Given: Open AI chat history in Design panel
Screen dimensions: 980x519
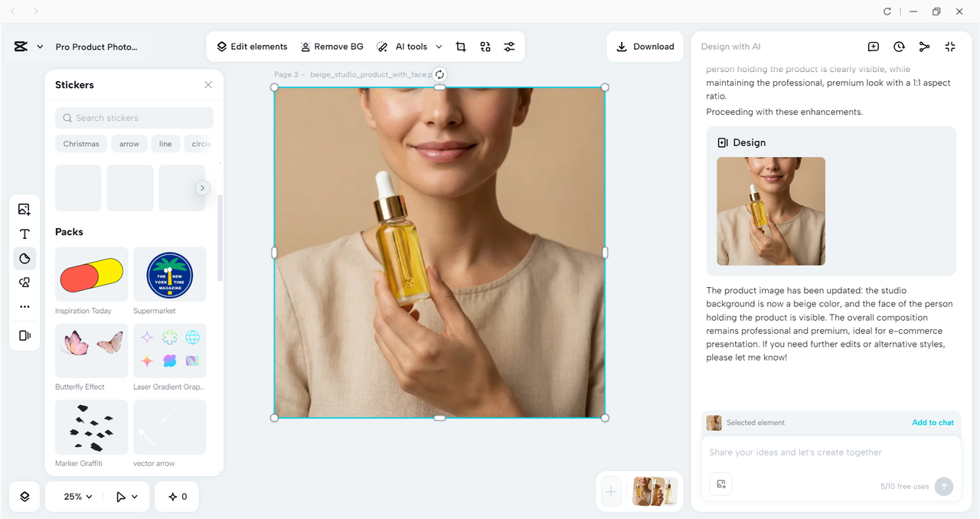Looking at the screenshot, I should coord(899,47).
